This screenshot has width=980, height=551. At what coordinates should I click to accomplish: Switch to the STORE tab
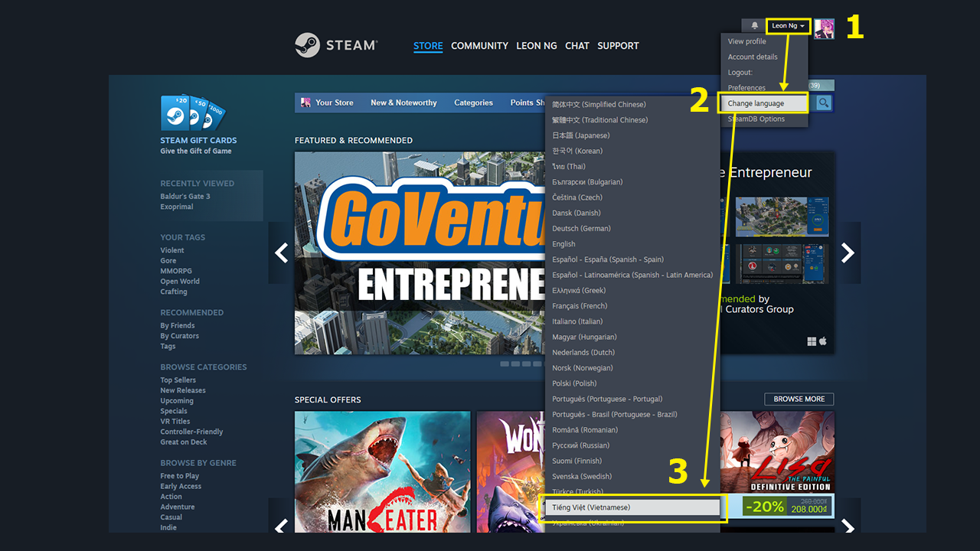(428, 46)
